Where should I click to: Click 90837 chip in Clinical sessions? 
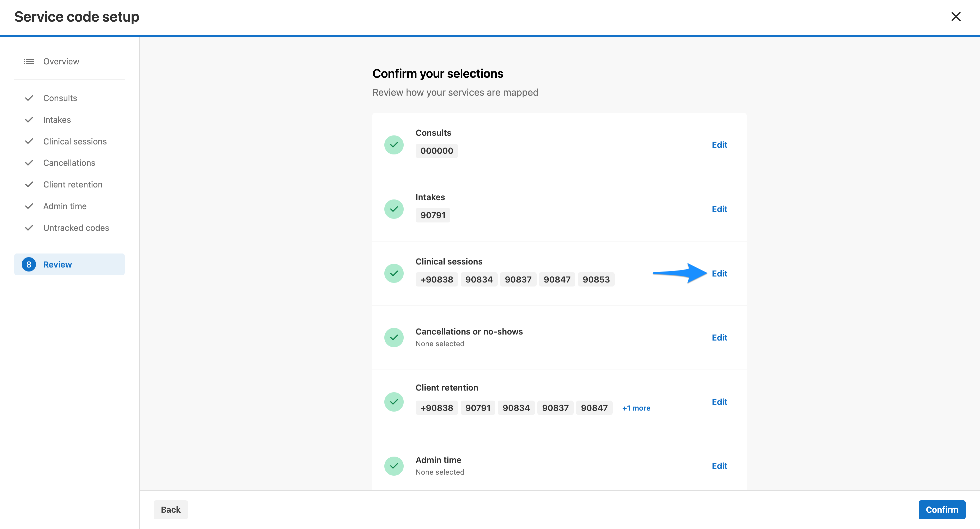(518, 279)
